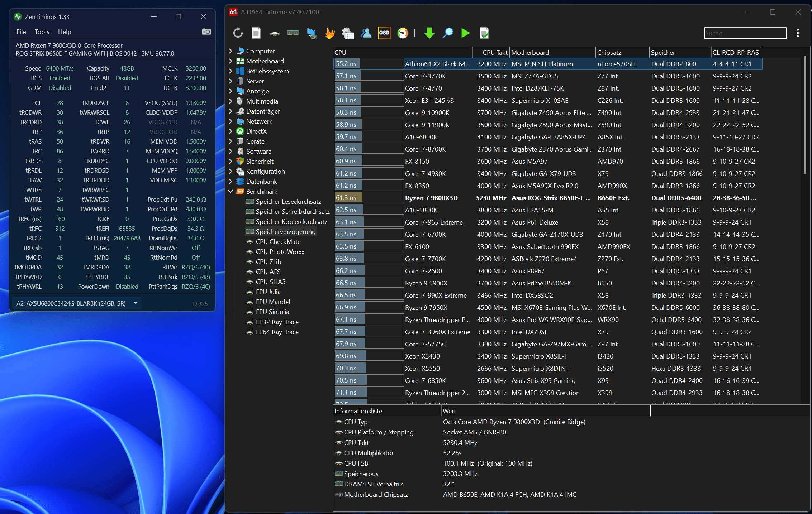Select the CPU PhotoWorxx benchmark entry
Image resolution: width=812 pixels, height=514 pixels.
(280, 252)
